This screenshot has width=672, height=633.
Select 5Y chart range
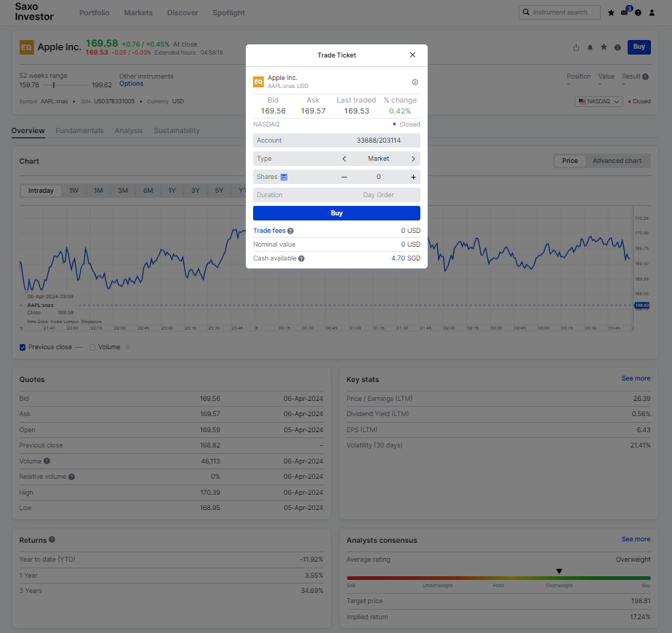[219, 191]
